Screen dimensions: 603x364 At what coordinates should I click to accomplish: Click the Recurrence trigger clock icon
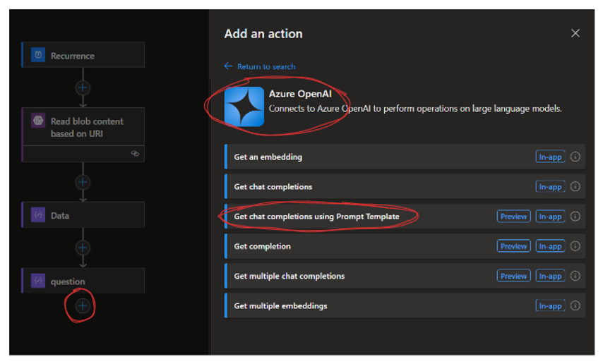tap(38, 55)
